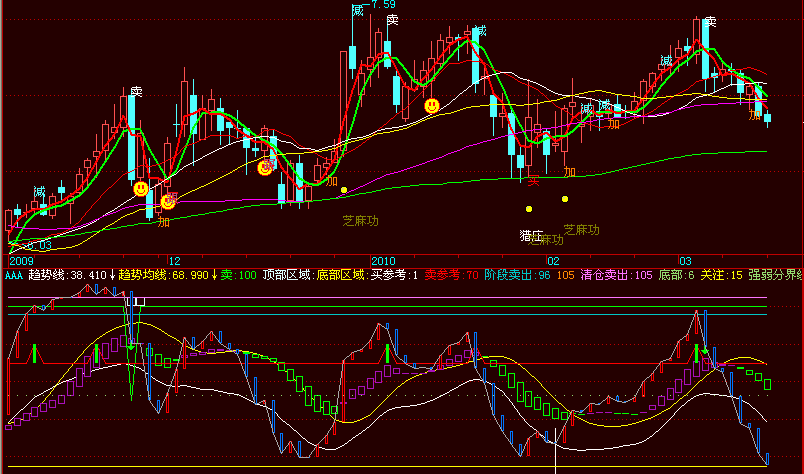Click the cyan 阶段卖出:96 value

point(517,275)
